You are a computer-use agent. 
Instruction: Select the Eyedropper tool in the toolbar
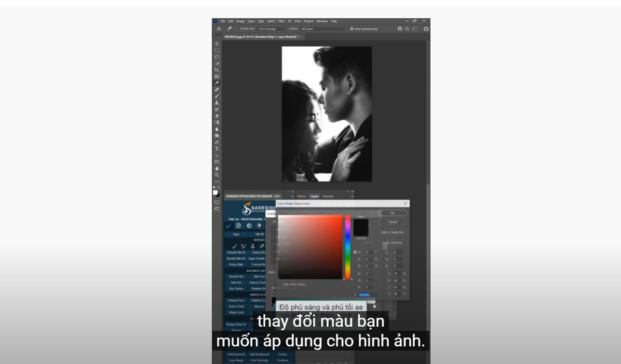(x=217, y=83)
